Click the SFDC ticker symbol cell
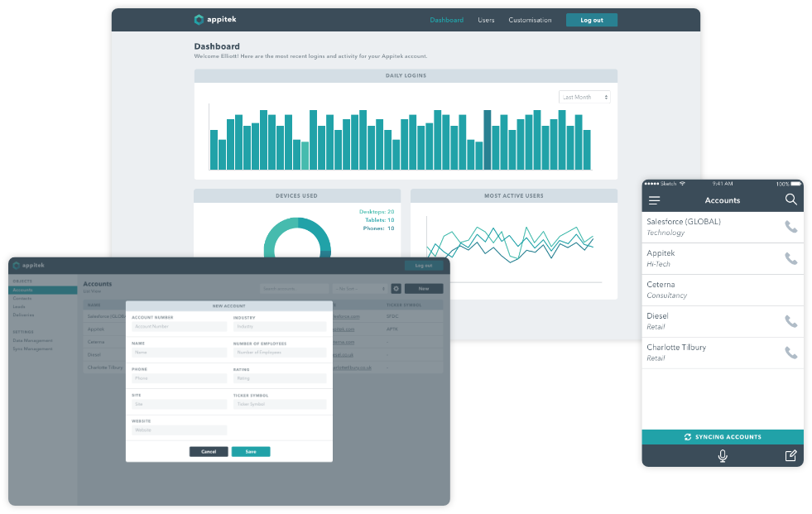Screen dimensions: 812x514 click(392, 316)
